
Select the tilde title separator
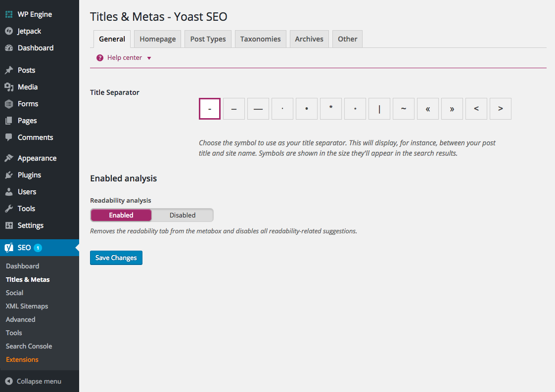404,109
